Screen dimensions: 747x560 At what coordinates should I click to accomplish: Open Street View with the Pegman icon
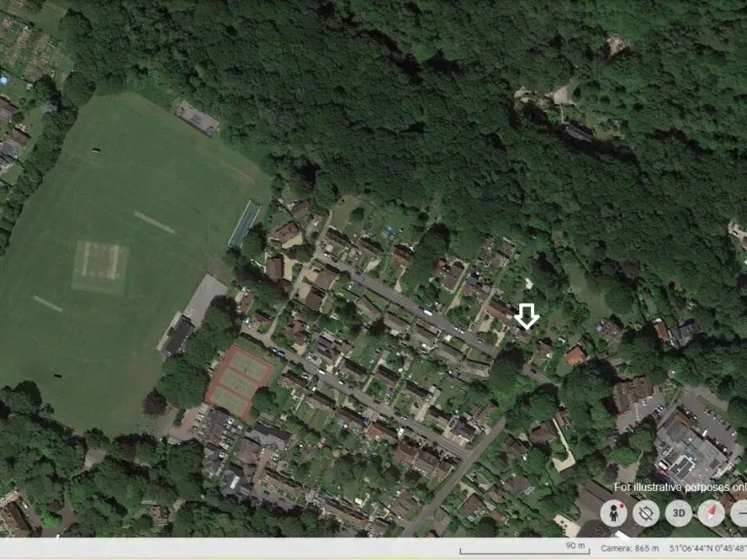click(x=613, y=513)
